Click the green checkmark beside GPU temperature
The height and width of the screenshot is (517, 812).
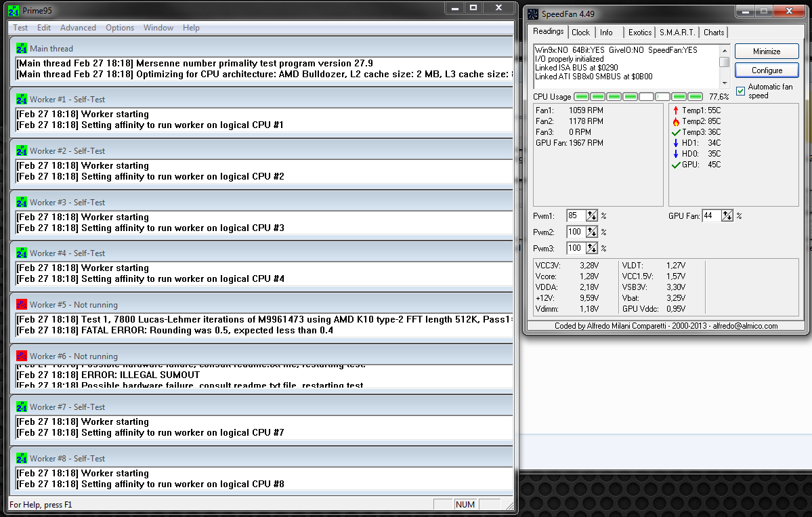[676, 165]
